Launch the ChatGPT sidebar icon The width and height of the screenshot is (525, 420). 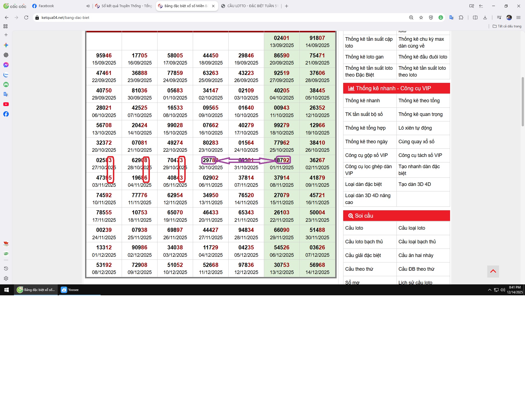[x=6, y=55]
